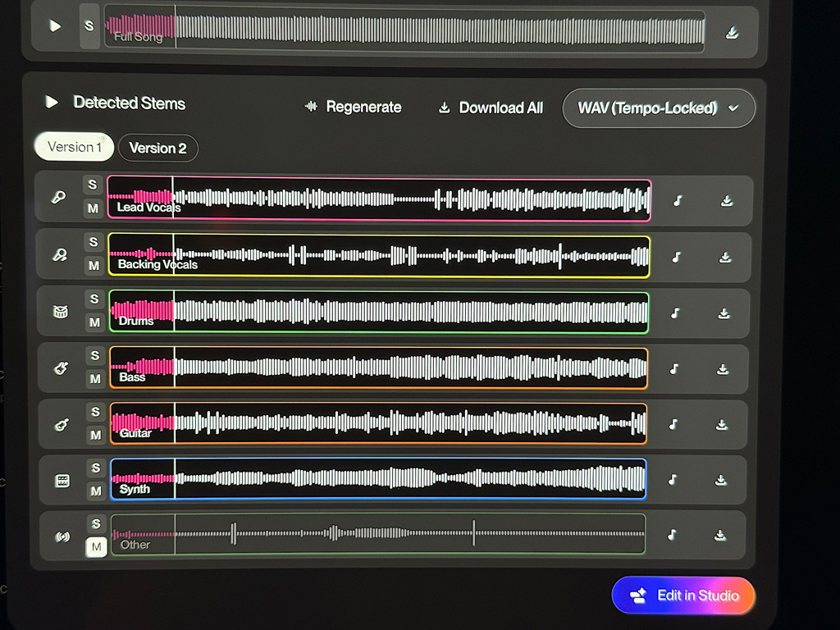This screenshot has width=840, height=630.
Task: Click the Other stem broadcast icon
Action: point(62,536)
